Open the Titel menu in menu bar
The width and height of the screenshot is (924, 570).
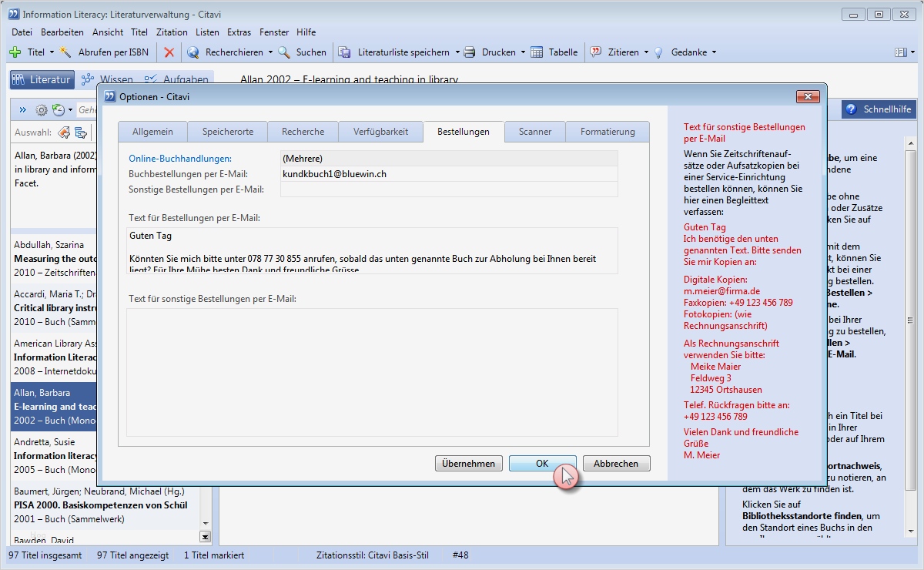139,32
